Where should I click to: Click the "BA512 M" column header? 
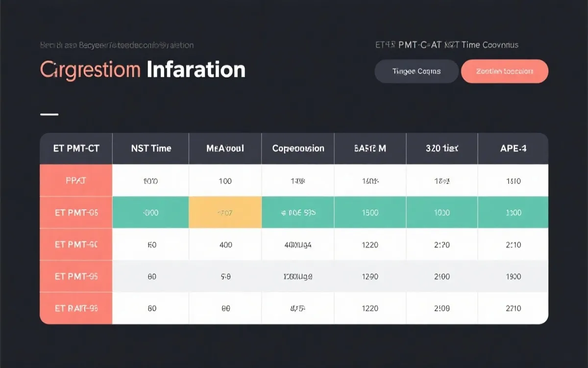tap(370, 148)
